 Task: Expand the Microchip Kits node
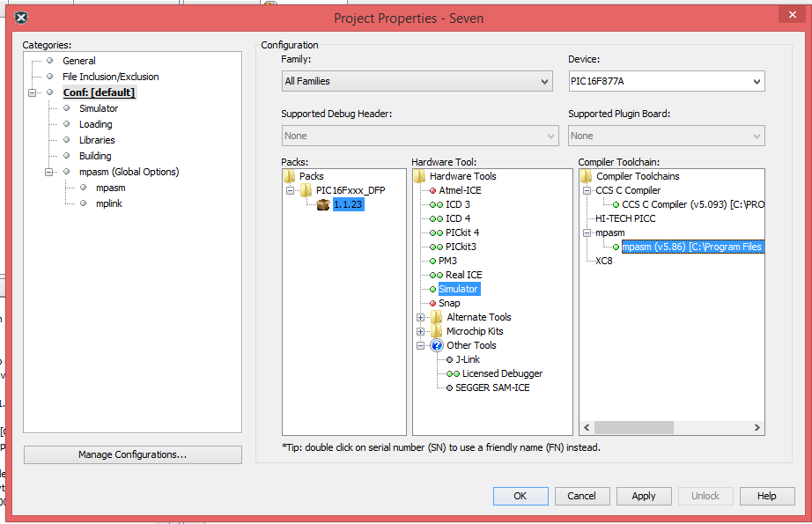[420, 331]
